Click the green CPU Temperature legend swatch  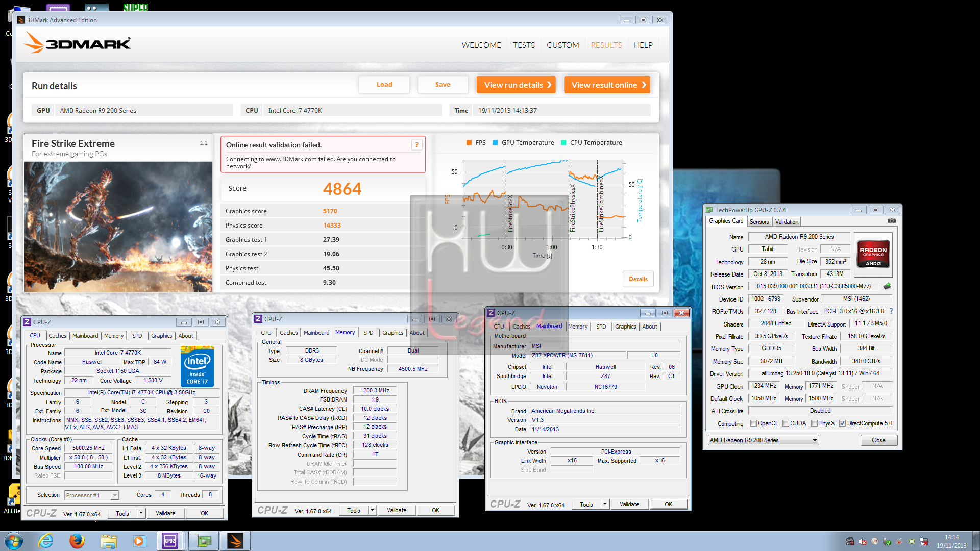click(563, 143)
